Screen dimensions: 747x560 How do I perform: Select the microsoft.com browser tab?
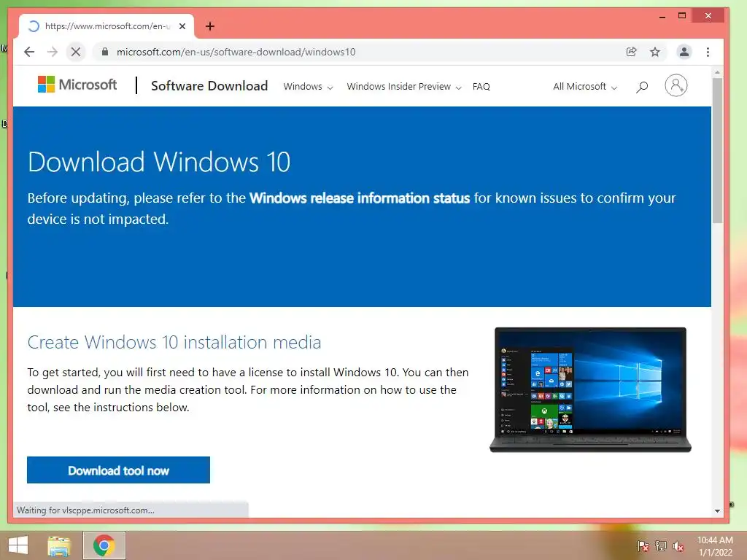[107, 26]
